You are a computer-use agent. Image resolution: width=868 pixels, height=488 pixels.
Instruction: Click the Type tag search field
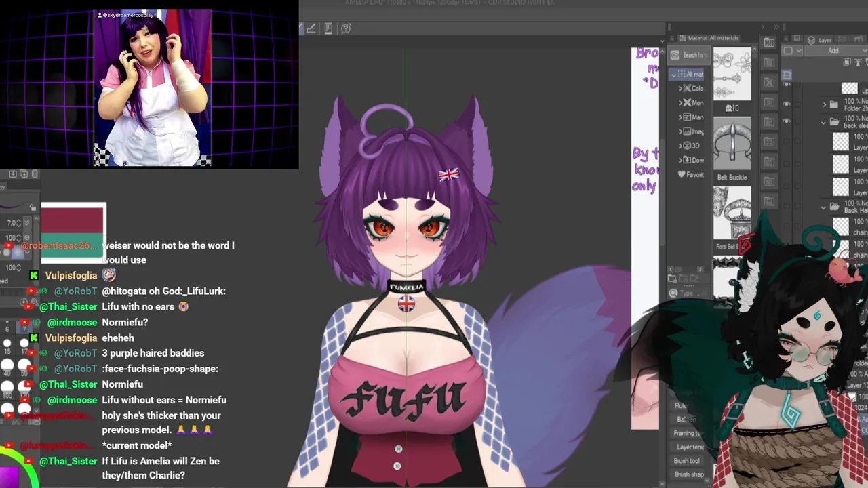(x=690, y=293)
